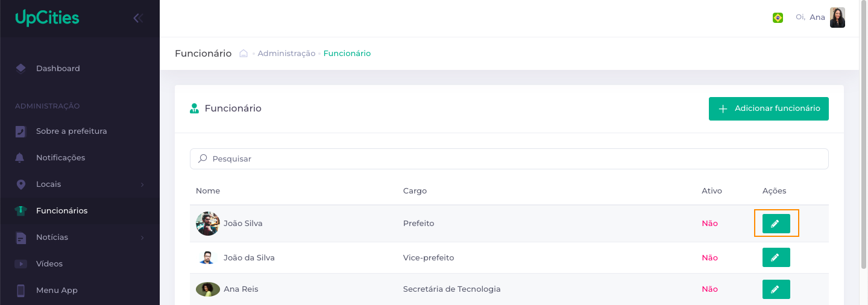The height and width of the screenshot is (305, 868).
Task: Click the Notificações bell icon
Action: 20,158
